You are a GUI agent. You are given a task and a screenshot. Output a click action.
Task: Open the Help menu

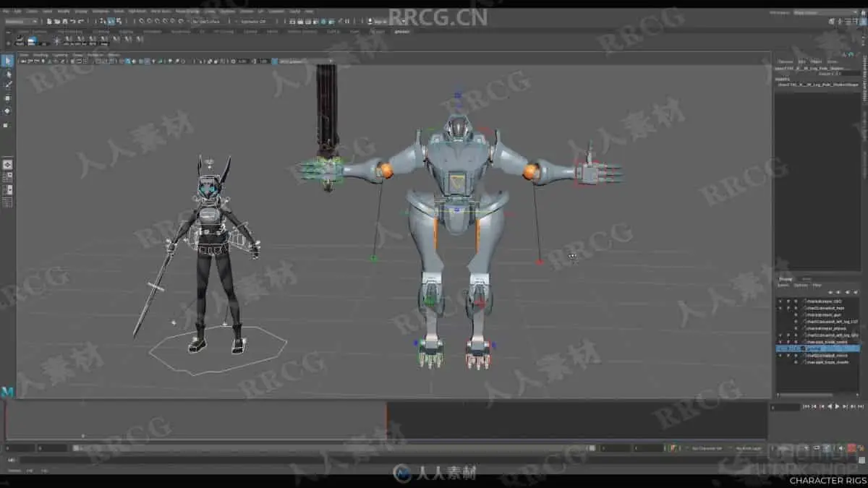click(309, 12)
